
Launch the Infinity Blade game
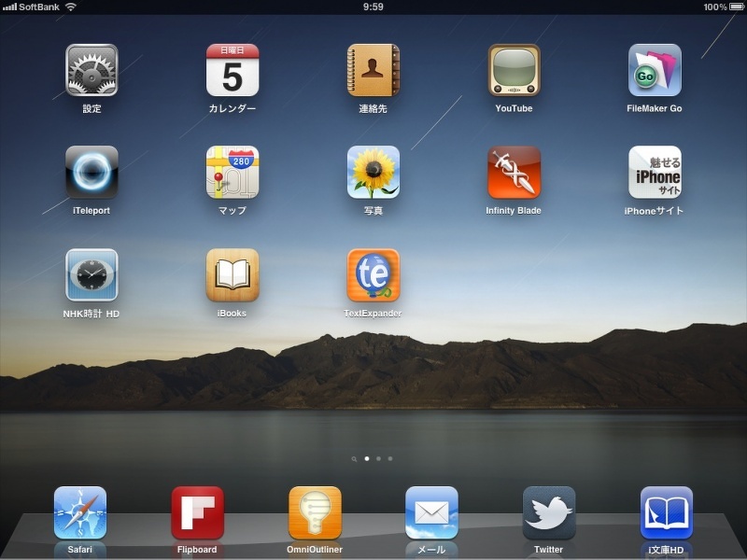[x=514, y=172]
